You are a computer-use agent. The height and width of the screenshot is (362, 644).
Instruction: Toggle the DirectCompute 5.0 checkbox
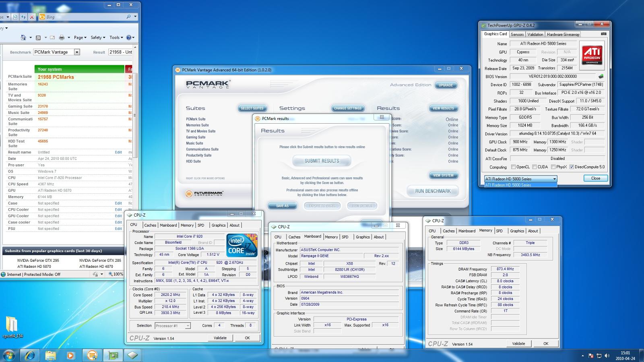point(572,167)
